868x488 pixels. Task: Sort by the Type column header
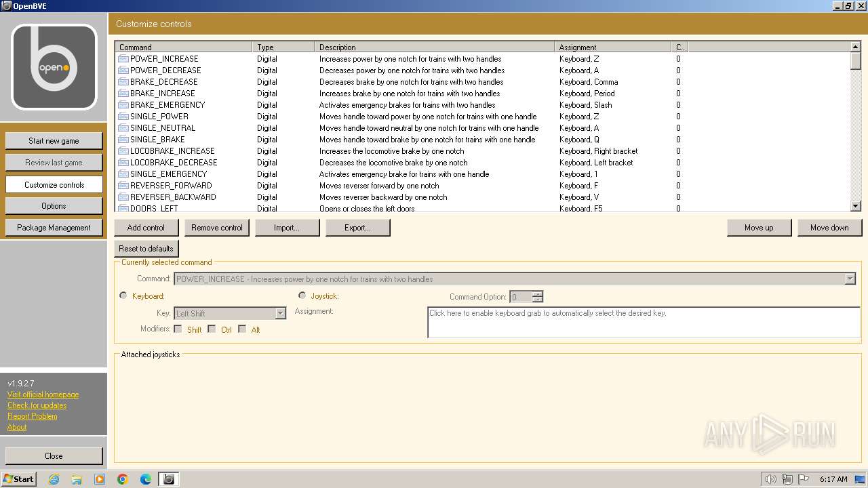click(283, 47)
